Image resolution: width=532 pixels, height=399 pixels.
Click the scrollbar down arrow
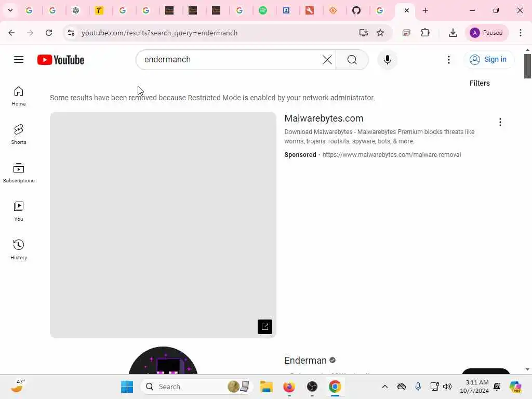[527, 369]
